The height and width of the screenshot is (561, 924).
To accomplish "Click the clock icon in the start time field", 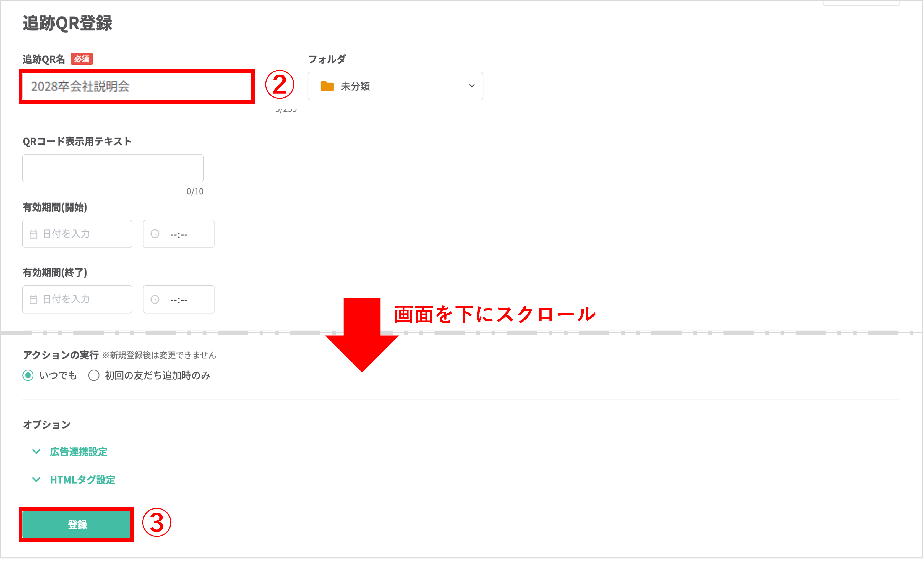I will [x=155, y=234].
